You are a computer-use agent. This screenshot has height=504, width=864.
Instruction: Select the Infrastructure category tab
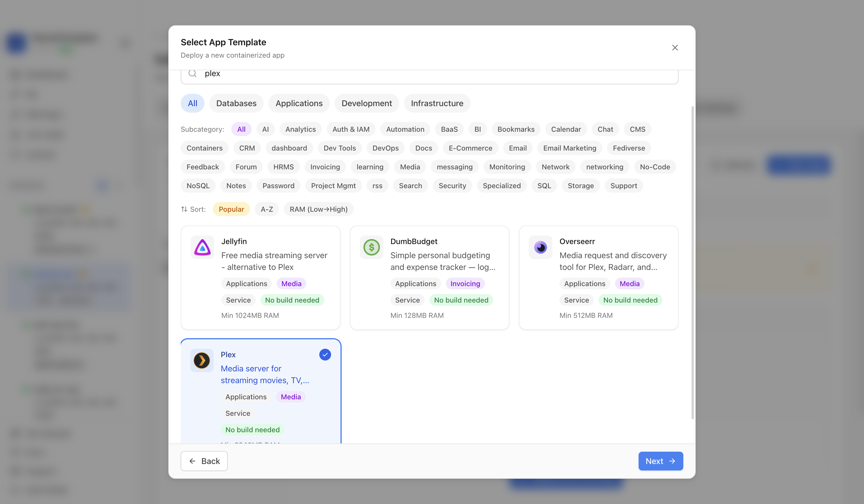click(437, 103)
